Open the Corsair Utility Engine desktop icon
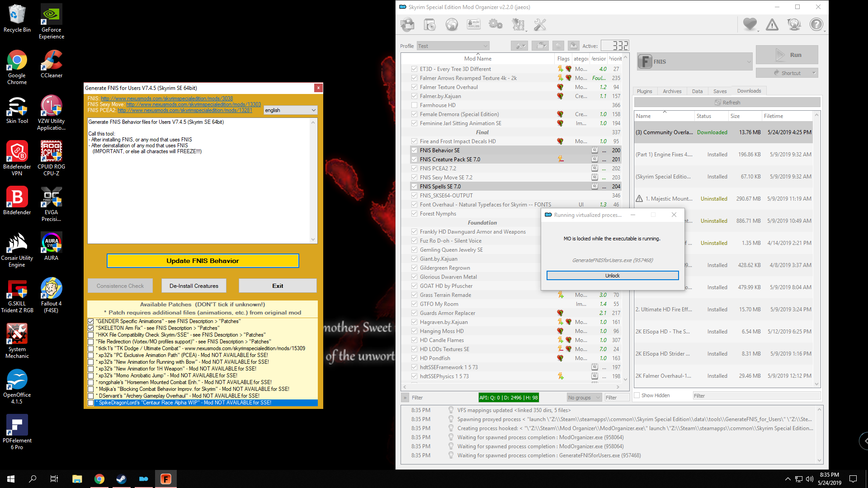The height and width of the screenshot is (488, 868). (17, 250)
